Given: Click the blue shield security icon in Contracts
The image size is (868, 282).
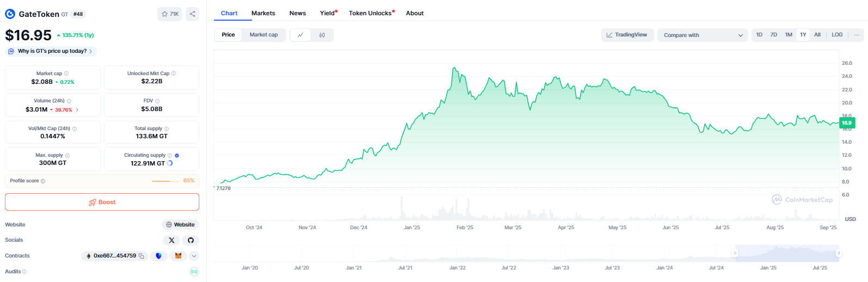Looking at the screenshot, I should pos(158,256).
